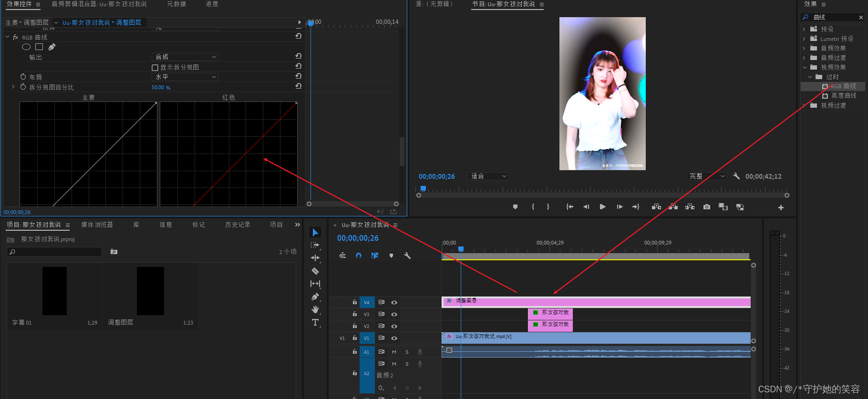868x399 pixels.
Task: Open the playback resolution dropdown
Action: (x=706, y=176)
